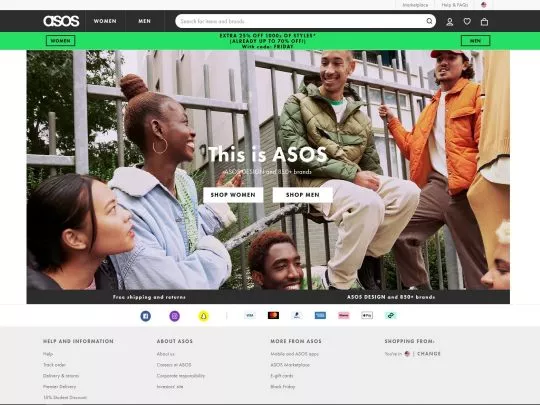The image size is (540, 405).
Task: Click WOMEN button in green promo banner
Action: 61,41
